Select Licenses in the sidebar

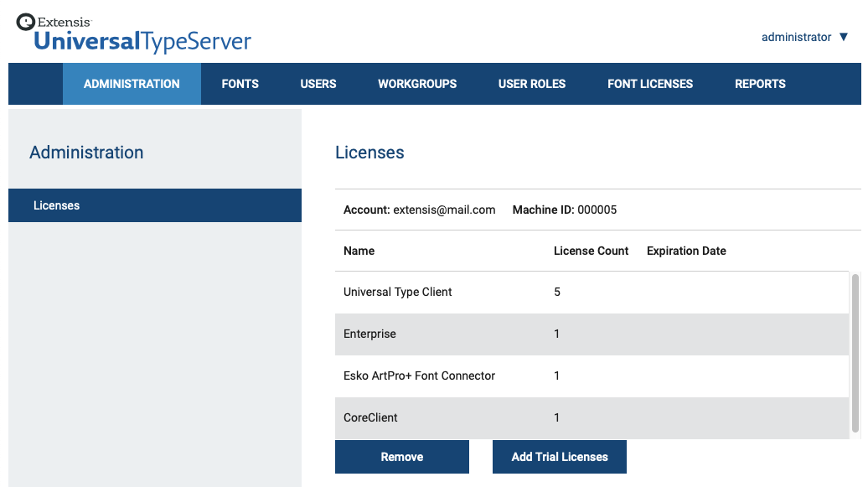click(56, 205)
